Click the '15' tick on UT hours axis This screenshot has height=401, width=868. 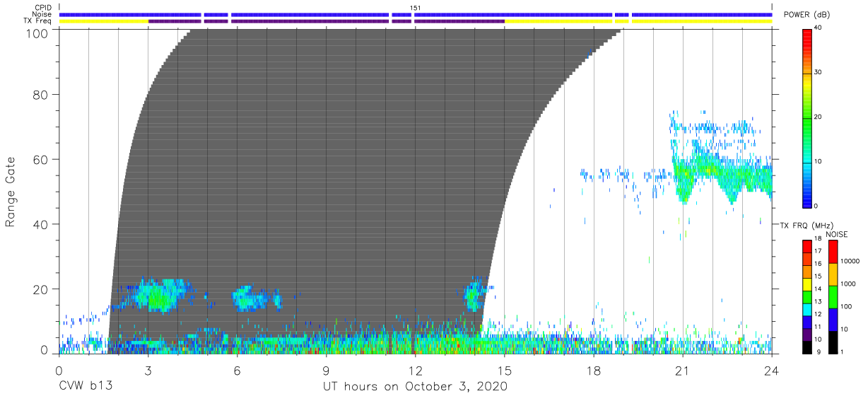[505, 371]
